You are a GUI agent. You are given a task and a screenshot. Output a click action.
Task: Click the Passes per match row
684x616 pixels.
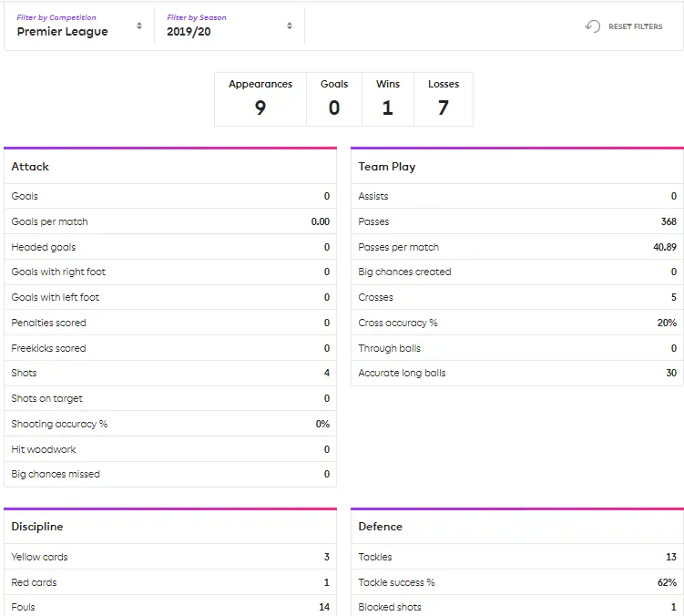(x=516, y=247)
